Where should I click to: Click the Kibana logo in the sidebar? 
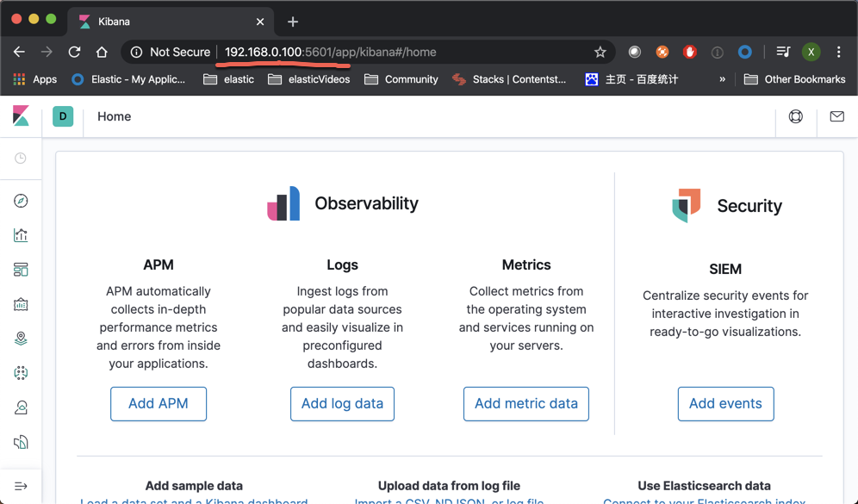pos(22,115)
